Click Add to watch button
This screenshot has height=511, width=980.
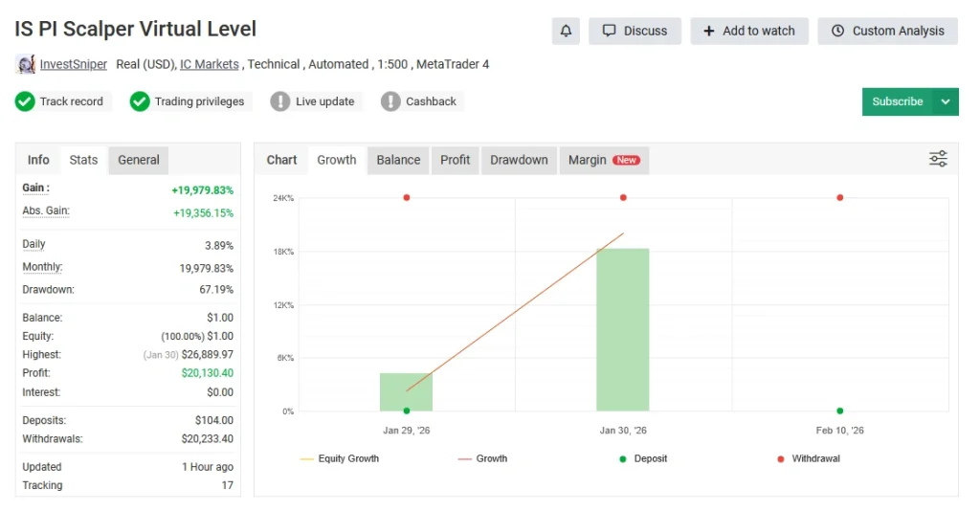click(x=749, y=31)
